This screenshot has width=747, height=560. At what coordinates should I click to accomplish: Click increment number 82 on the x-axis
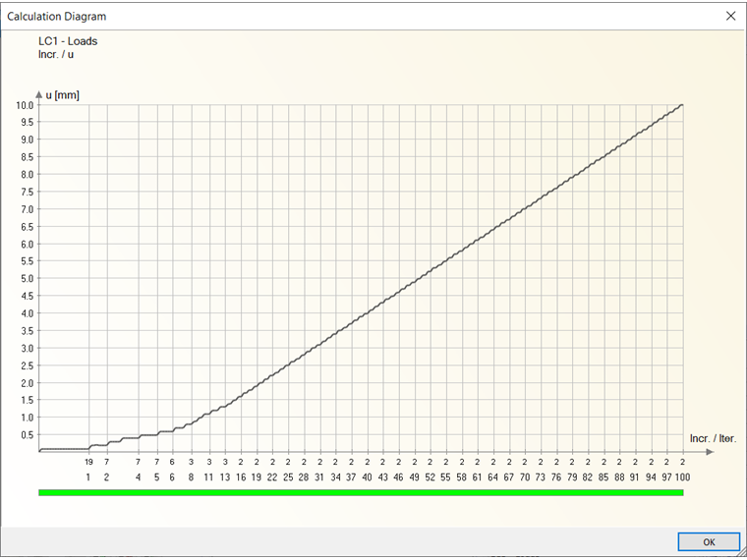[588, 477]
